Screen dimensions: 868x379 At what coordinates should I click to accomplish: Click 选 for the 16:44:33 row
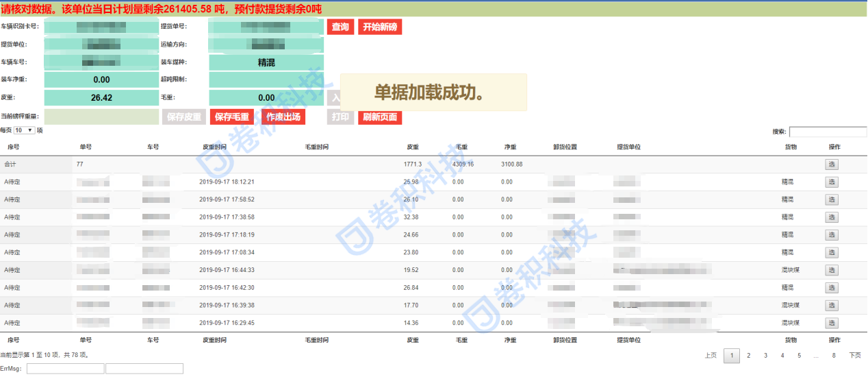[831, 270]
